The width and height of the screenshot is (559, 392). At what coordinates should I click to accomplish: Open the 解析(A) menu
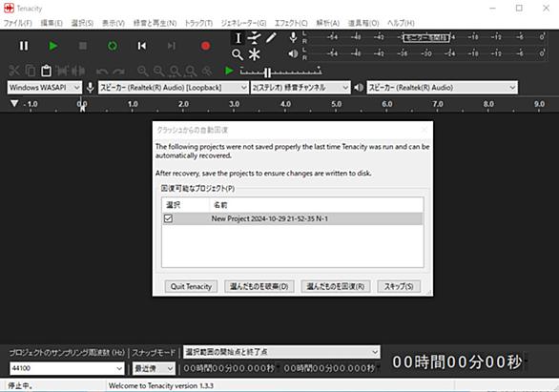327,23
